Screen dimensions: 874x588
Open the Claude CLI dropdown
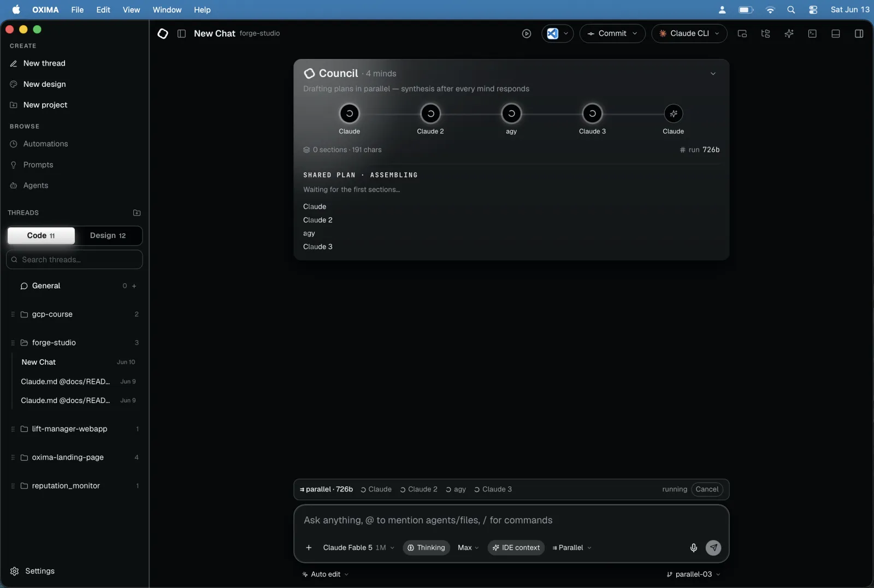click(x=689, y=34)
